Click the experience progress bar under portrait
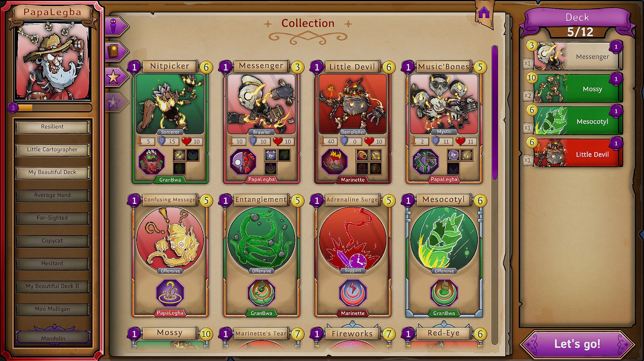This screenshot has height=361, width=644. 50,108
